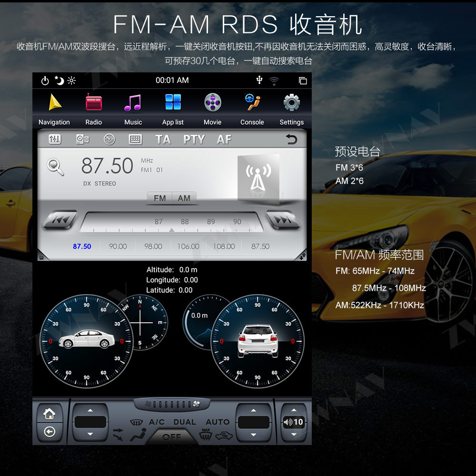
Task: Tap the side-view car inclinometer gauge
Action: tap(87, 341)
